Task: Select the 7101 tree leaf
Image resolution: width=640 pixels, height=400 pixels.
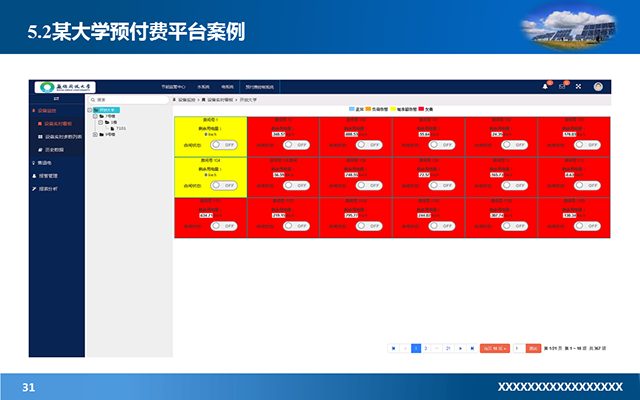Action: click(121, 128)
